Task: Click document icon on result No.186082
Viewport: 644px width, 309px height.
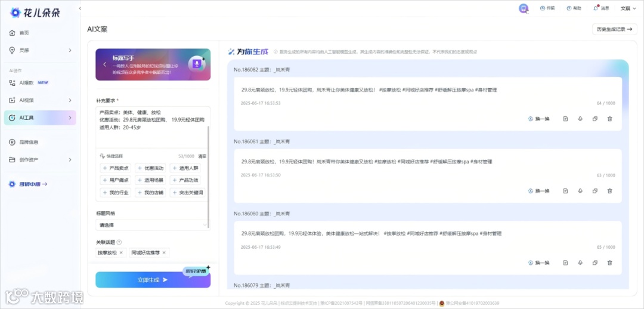Action: click(x=565, y=119)
